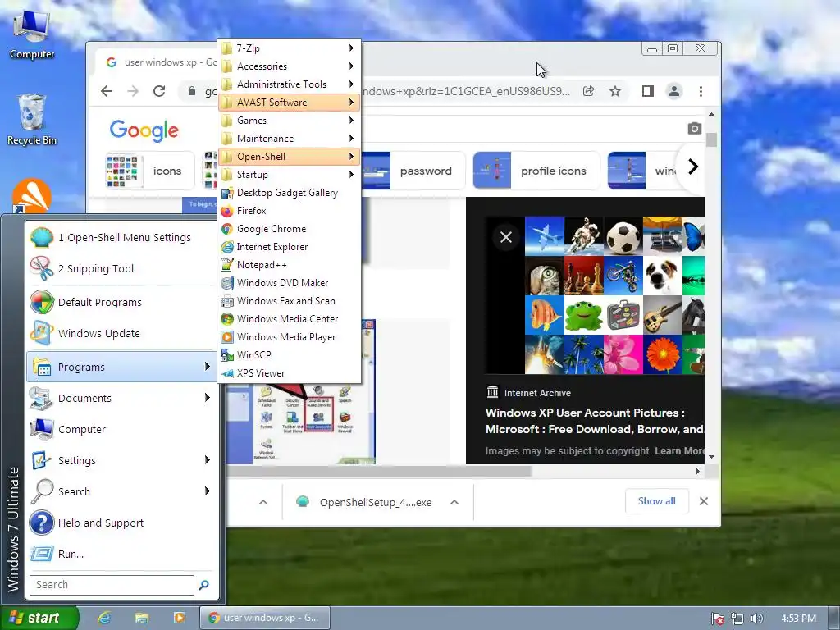The height and width of the screenshot is (630, 840).
Task: Click the start menu search magnifier icon
Action: [x=203, y=585]
